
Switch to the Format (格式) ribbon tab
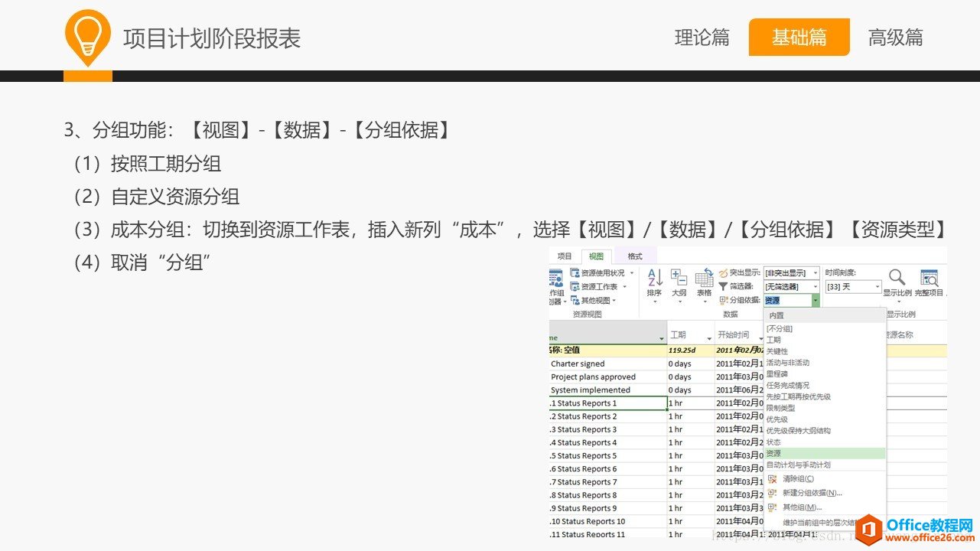(x=635, y=256)
